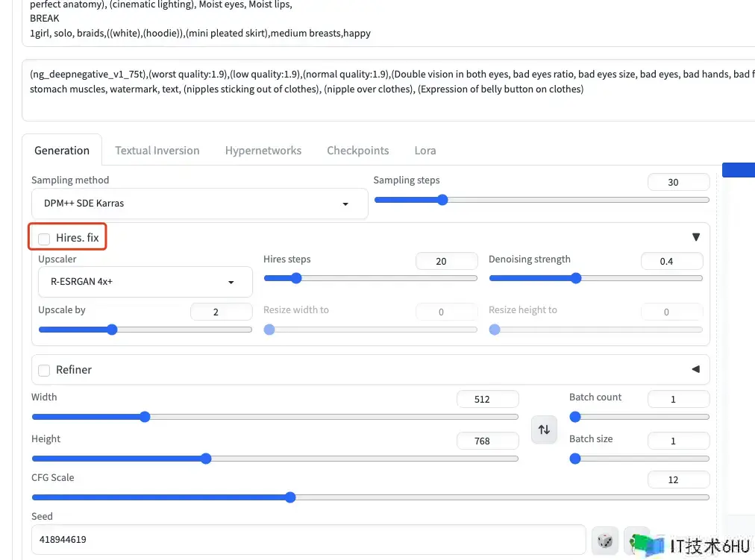
Task: Open the Upscaler R-ESRGAN 4x+ dropdown
Action: click(145, 283)
